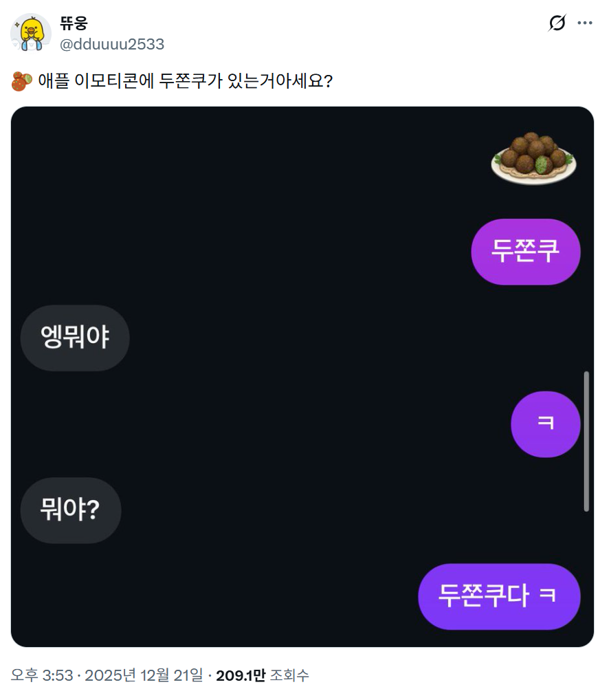This screenshot has width=609, height=700.
Task: Click the purple 두쫀쿠다 ㅋ bubble
Action: coord(499,596)
